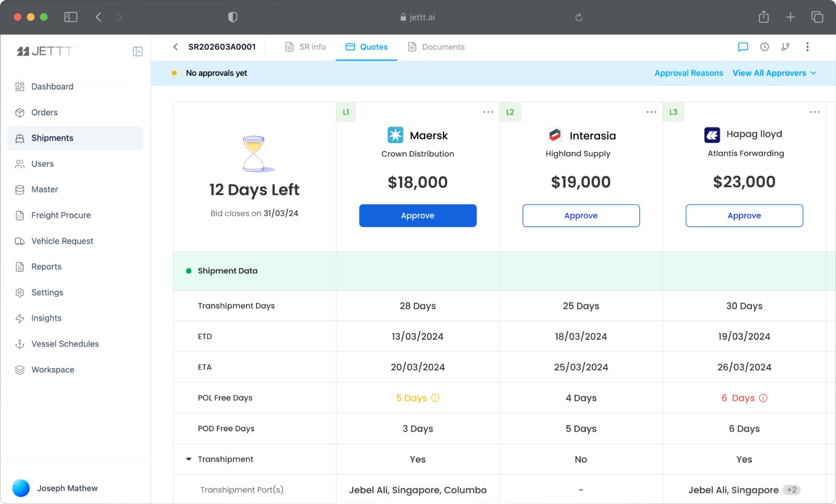Image resolution: width=836 pixels, height=504 pixels.
Task: Select Shipments in the sidebar
Action: point(75,138)
